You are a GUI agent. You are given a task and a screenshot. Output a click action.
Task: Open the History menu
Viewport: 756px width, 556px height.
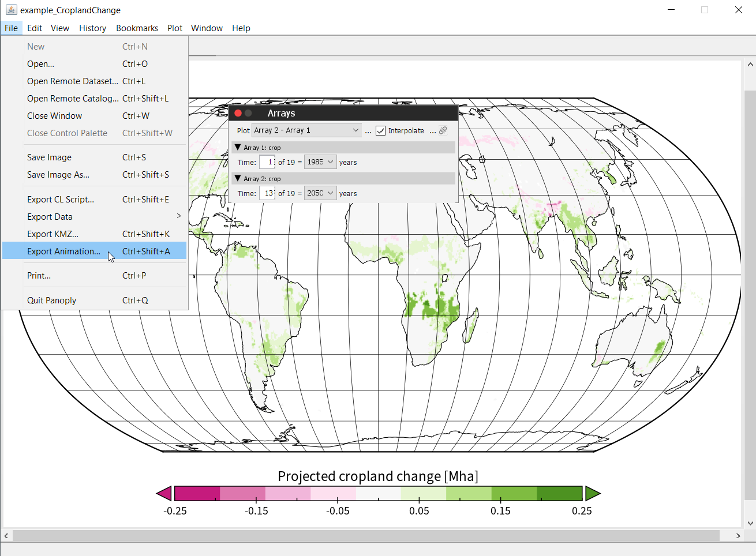pyautogui.click(x=93, y=28)
